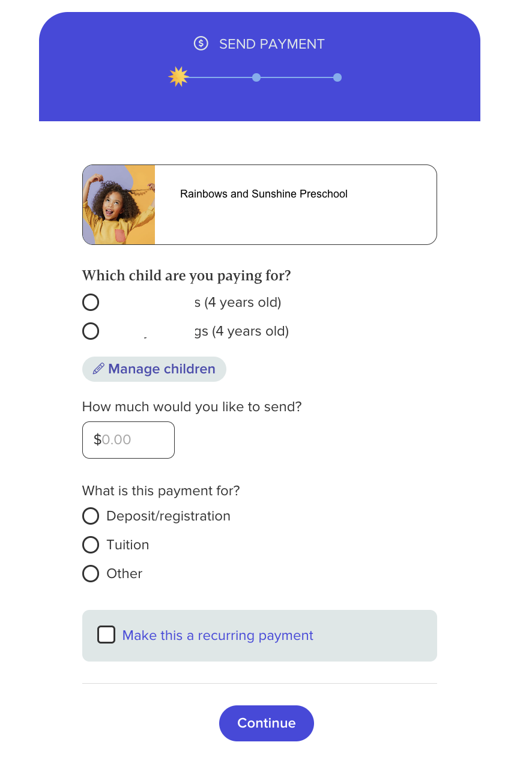Focus the payment amount input field
This screenshot has width=532, height=778.
135,440
